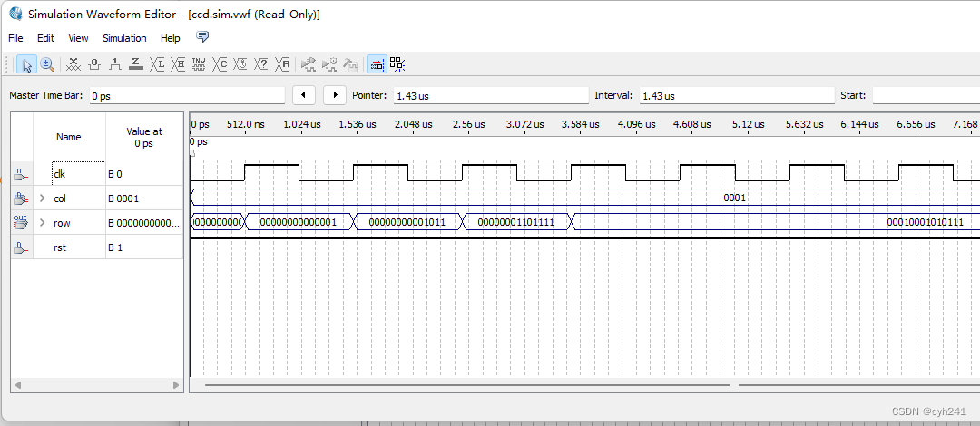Viewport: 980px width, 426px height.
Task: Open Arbitrary Value (?) tool
Action: click(262, 64)
